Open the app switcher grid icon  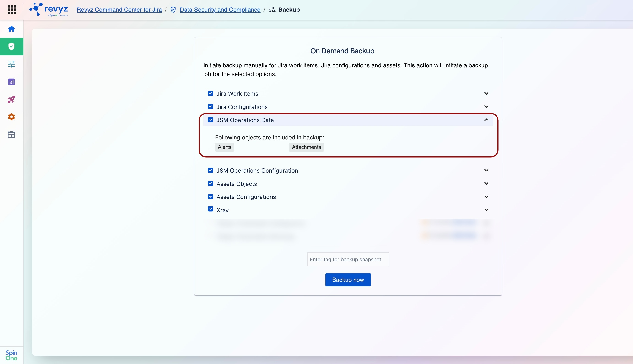12,10
